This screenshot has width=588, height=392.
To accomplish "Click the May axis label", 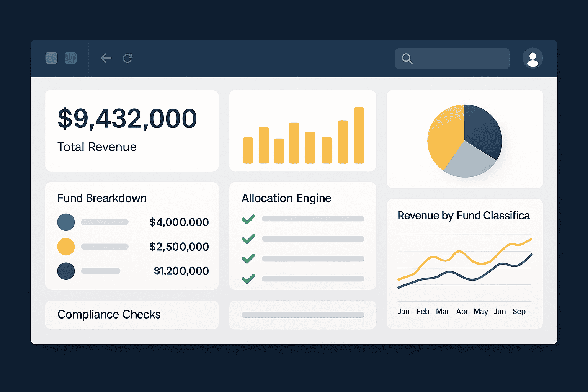I will pos(481,312).
